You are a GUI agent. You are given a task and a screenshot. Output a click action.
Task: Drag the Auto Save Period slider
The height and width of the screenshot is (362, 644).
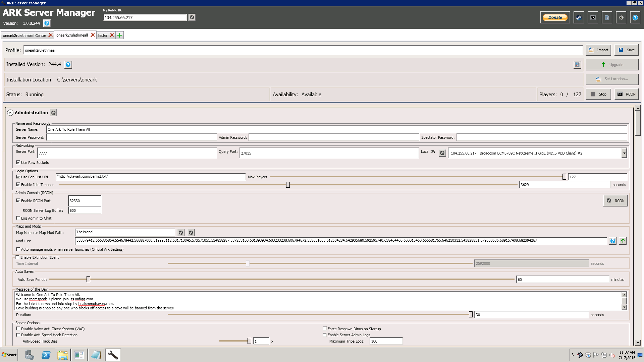point(88,279)
